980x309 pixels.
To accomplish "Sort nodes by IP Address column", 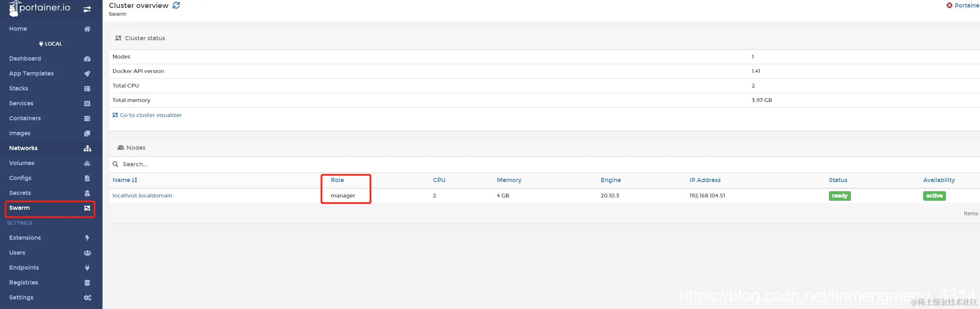I will 705,180.
